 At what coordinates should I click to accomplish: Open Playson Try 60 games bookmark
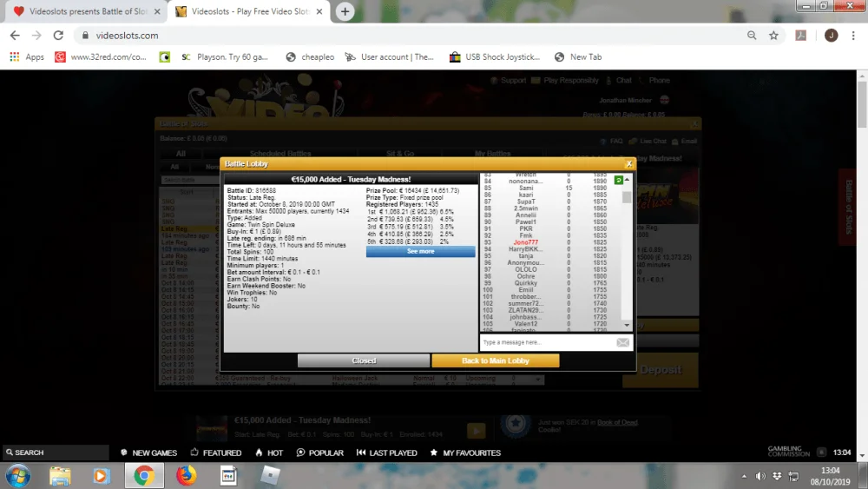click(225, 57)
